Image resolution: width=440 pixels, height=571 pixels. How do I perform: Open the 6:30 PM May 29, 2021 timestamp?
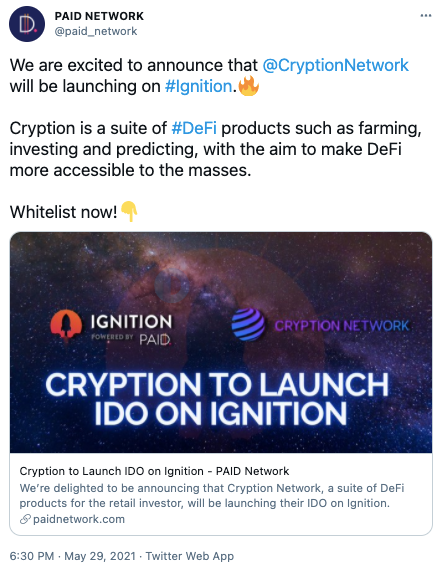pos(72,556)
